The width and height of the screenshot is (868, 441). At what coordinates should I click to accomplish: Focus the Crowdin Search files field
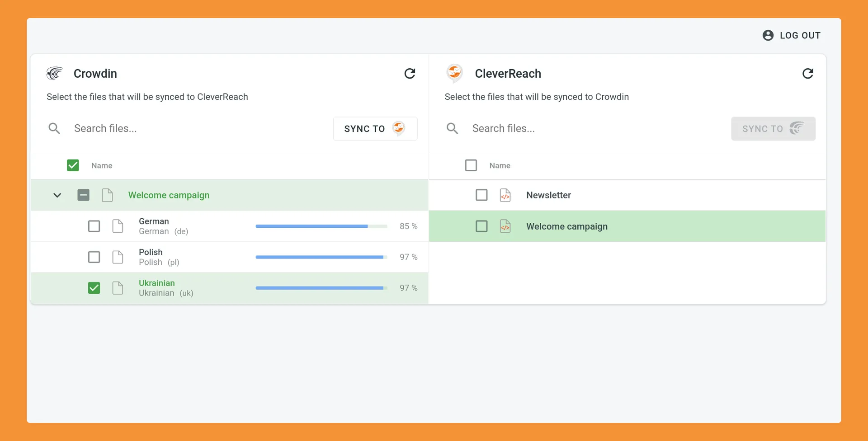[199, 128]
